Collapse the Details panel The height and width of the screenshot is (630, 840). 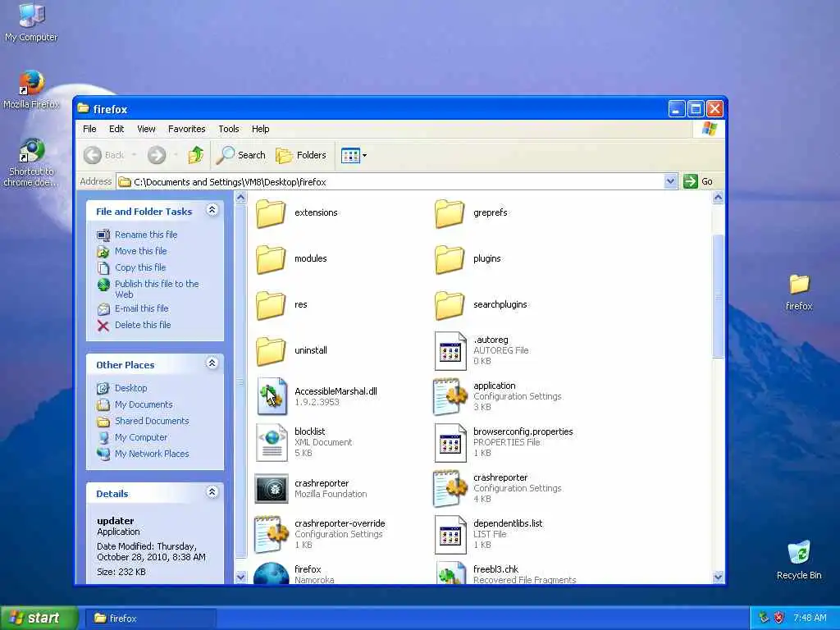coord(212,492)
